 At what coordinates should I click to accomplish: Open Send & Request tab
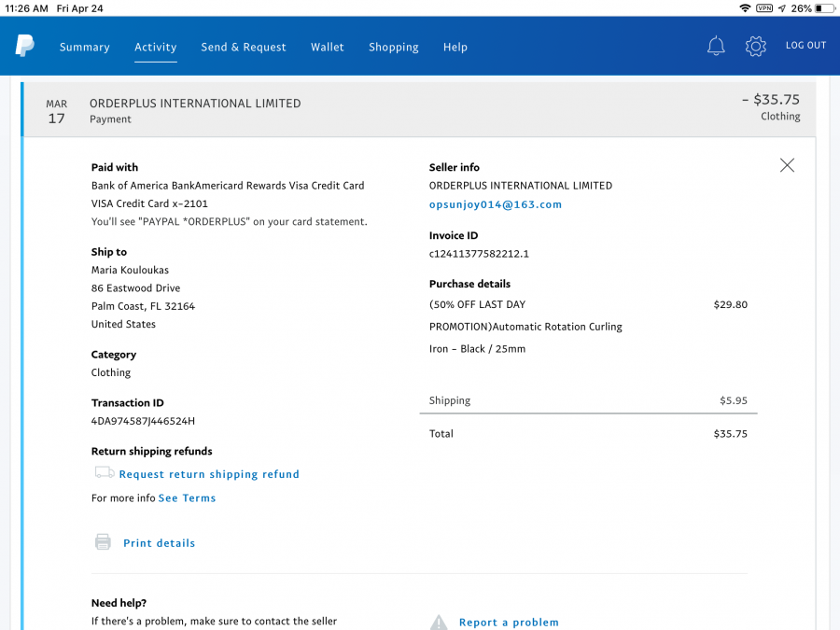coord(244,48)
